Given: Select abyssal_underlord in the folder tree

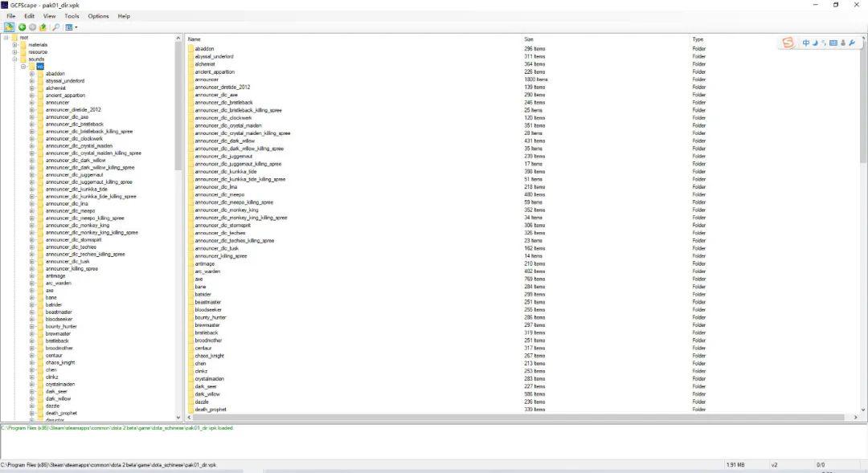Looking at the screenshot, I should 65,81.
